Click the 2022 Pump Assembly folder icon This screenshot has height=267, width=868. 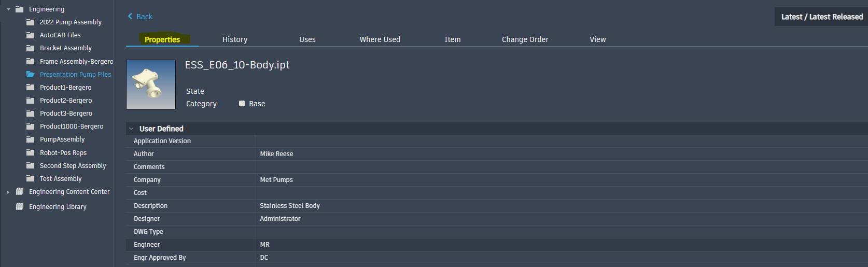click(30, 22)
